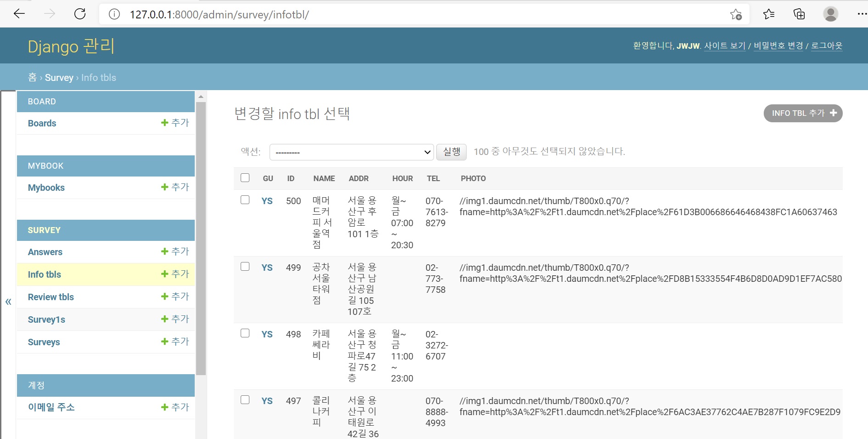Sort the table by PHOTO column
This screenshot has height=439, width=868.
(473, 178)
